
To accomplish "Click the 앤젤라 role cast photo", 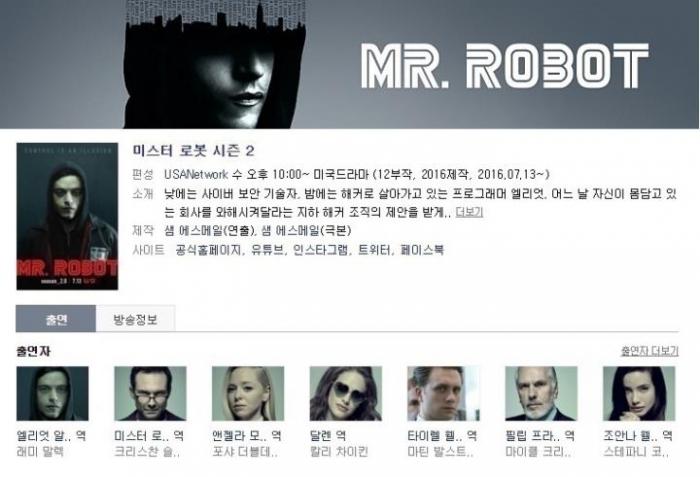I will point(248,393).
